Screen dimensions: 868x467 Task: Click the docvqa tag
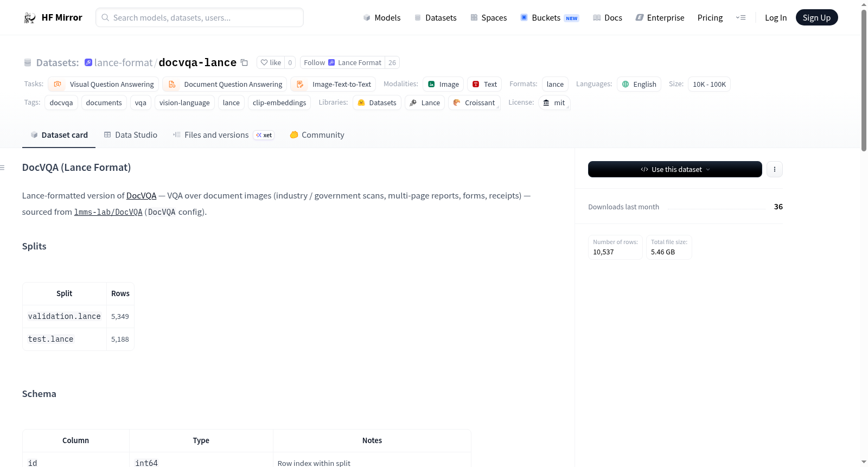pos(61,103)
